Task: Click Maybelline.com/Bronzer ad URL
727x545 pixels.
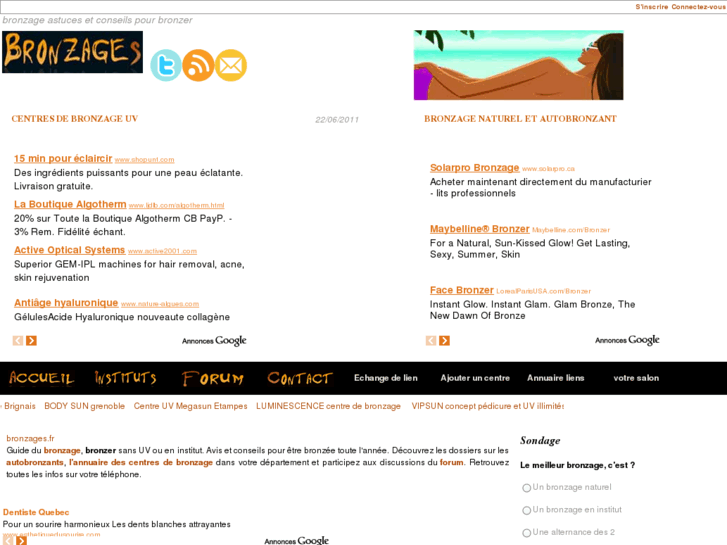Action: coord(571,230)
